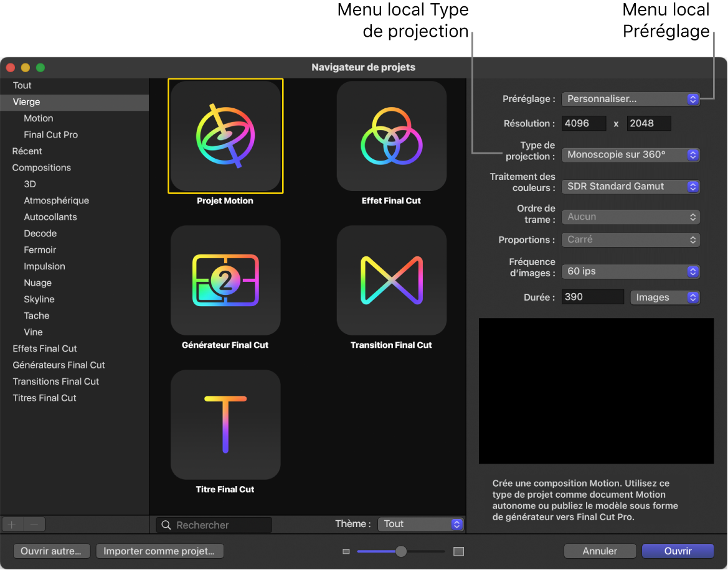The width and height of the screenshot is (728, 570).
Task: Click the small thumbnail size icon
Action: 346,551
